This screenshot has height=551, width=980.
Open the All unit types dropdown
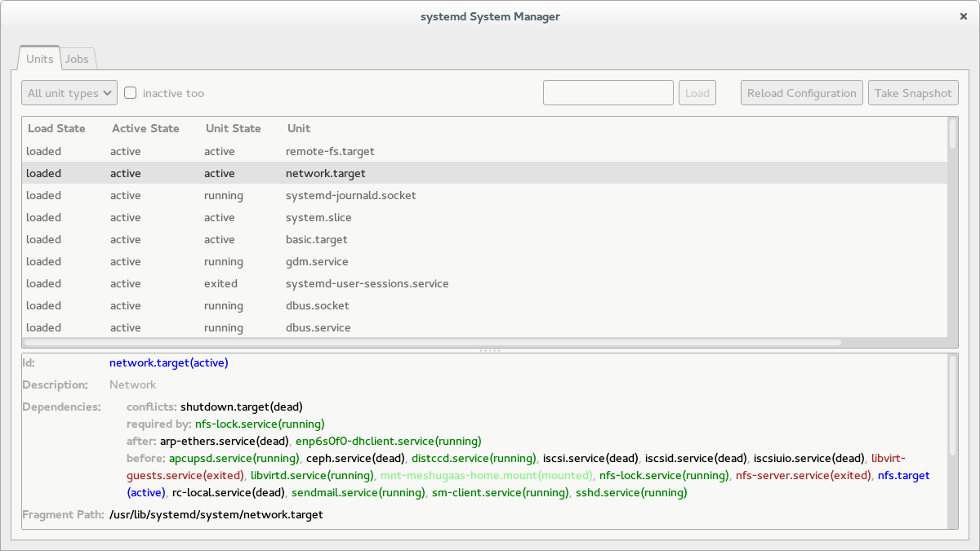(69, 93)
